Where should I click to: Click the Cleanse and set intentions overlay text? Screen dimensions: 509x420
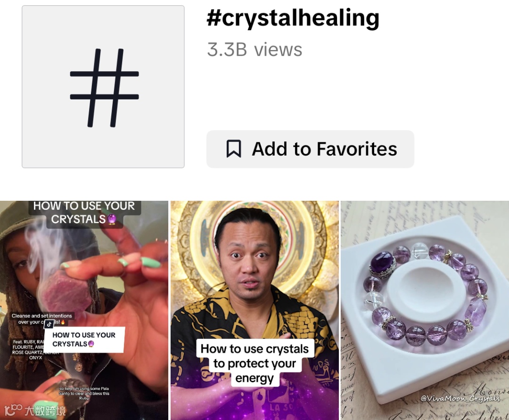(41, 319)
